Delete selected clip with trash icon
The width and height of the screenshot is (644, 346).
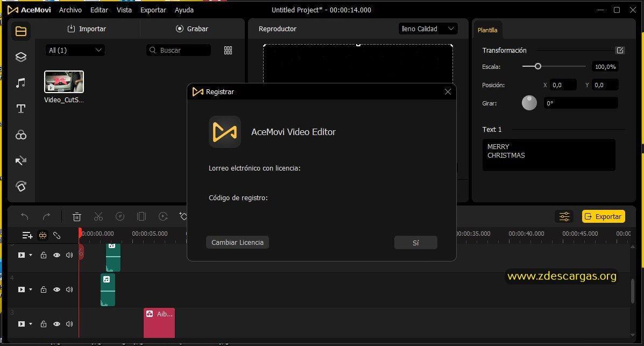pyautogui.click(x=77, y=216)
